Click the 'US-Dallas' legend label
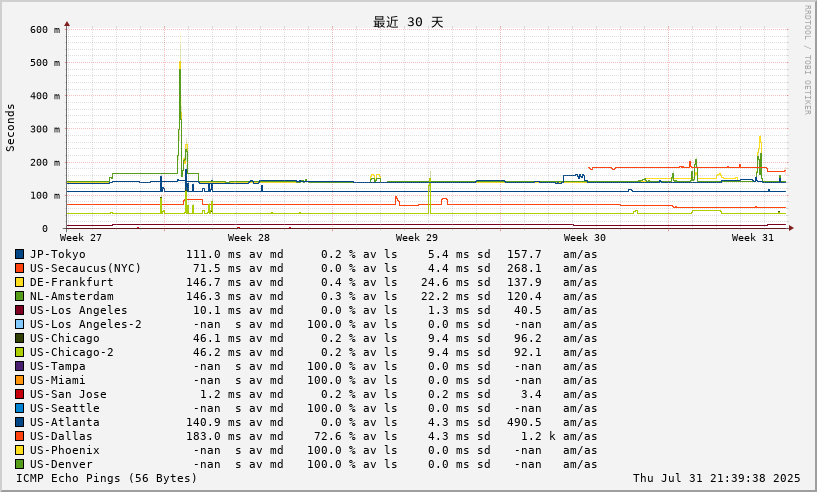817x492 pixels. 61,437
